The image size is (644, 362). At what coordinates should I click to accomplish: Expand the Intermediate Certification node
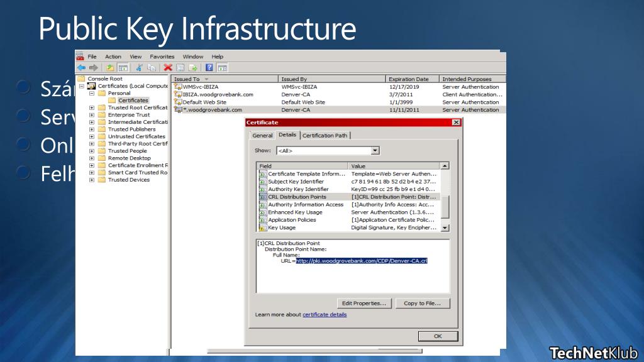(92, 122)
